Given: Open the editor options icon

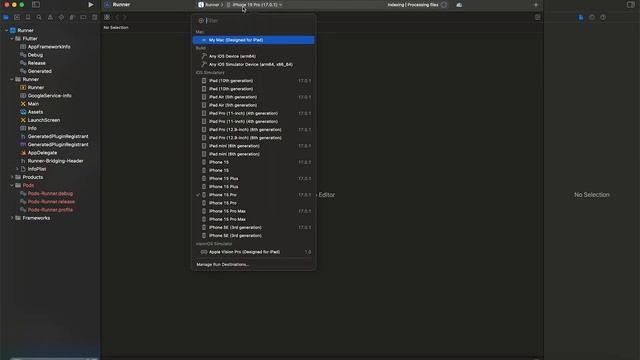Looking at the screenshot, I should coord(538,18).
